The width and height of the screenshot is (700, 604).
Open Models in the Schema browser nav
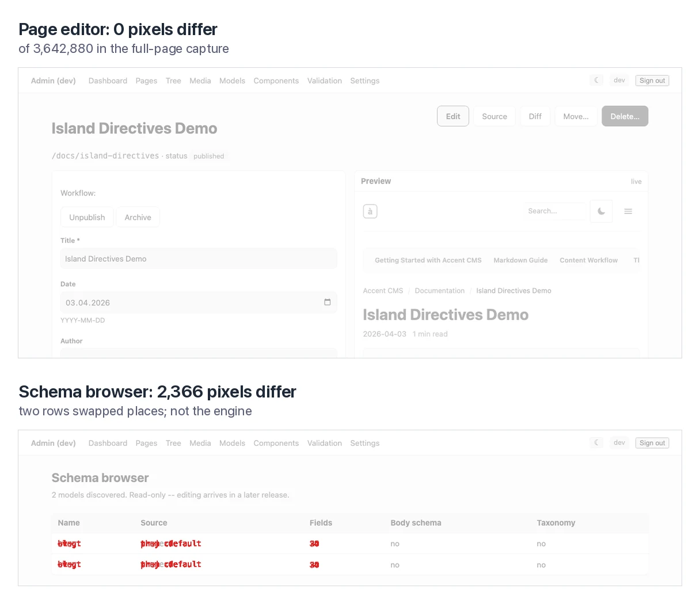(x=232, y=443)
